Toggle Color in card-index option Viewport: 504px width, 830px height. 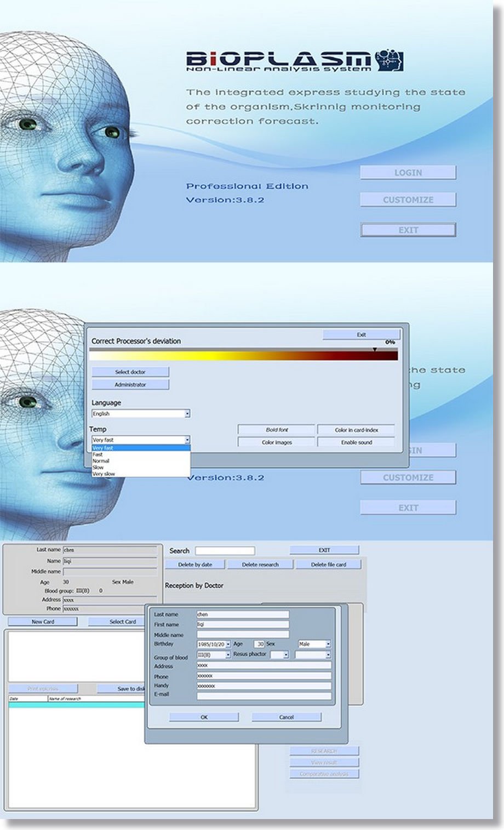[x=356, y=430]
